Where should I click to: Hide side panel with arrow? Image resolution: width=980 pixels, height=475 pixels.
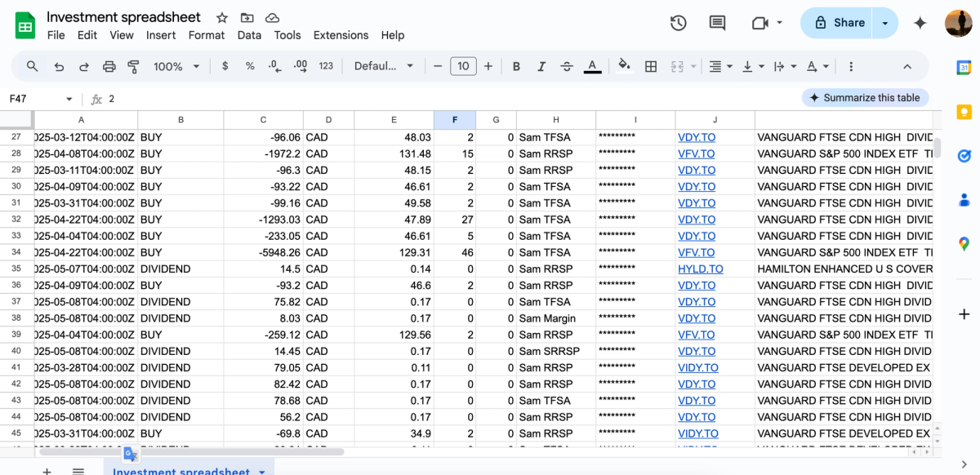tap(964, 464)
